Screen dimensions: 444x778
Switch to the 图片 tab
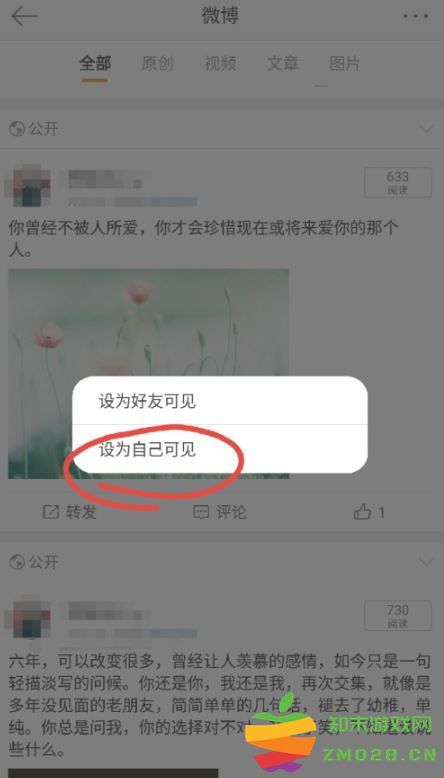click(344, 64)
